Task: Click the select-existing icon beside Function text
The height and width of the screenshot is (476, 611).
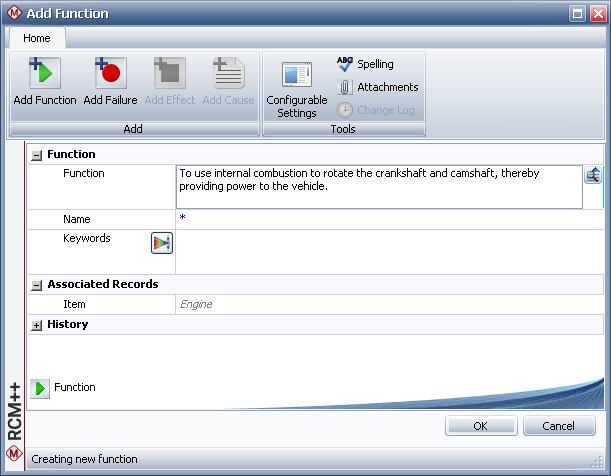Action: tap(593, 176)
